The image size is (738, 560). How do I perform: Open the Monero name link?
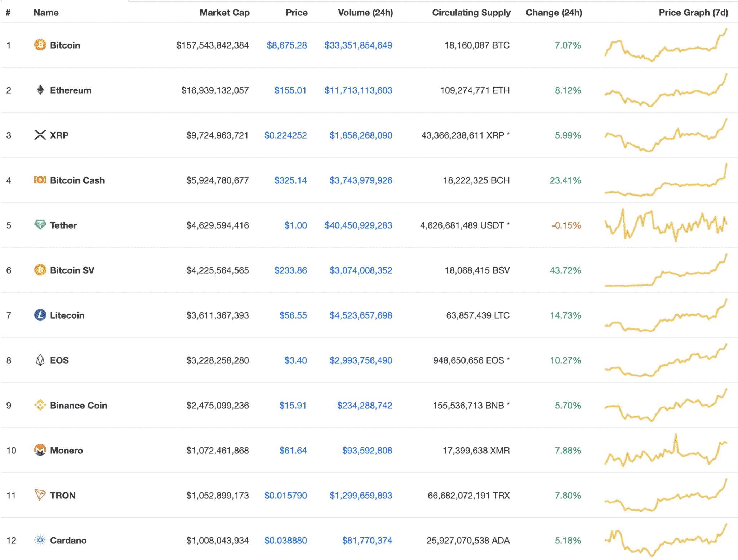tap(66, 450)
